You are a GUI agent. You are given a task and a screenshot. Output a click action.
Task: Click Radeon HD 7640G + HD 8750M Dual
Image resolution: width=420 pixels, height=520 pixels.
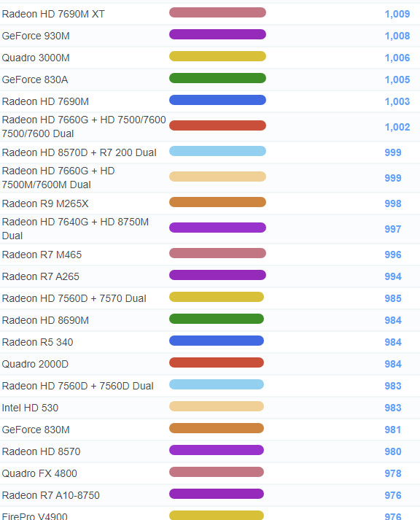click(75, 229)
